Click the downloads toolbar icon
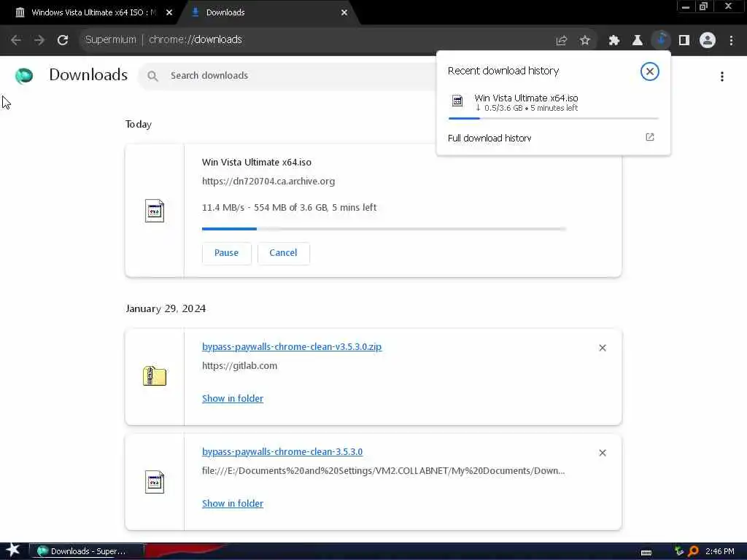Image resolution: width=747 pixels, height=560 pixels. (x=661, y=41)
